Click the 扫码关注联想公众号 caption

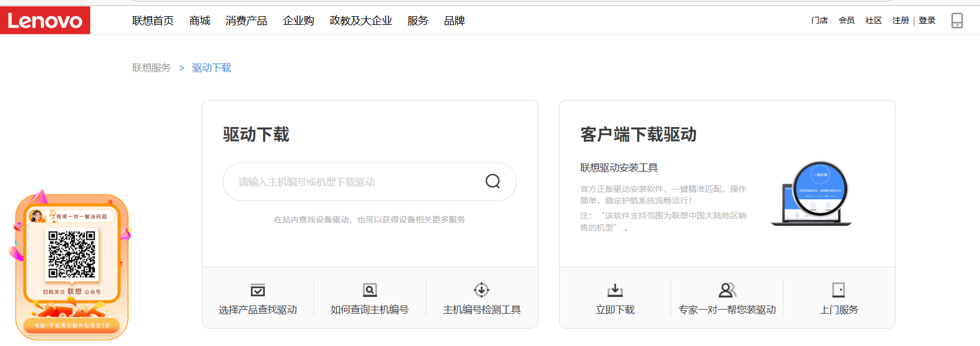coord(72,292)
